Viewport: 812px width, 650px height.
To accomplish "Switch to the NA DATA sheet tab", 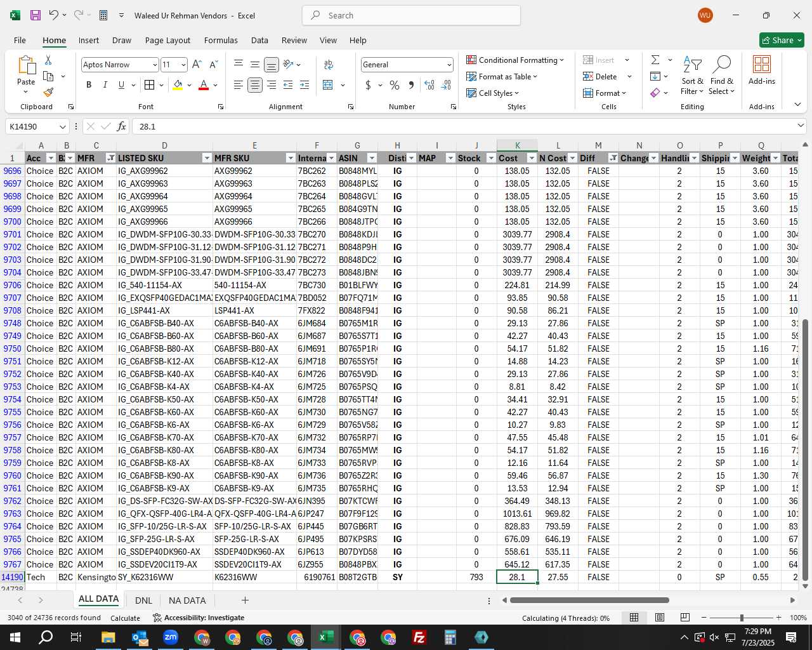I will pyautogui.click(x=187, y=600).
